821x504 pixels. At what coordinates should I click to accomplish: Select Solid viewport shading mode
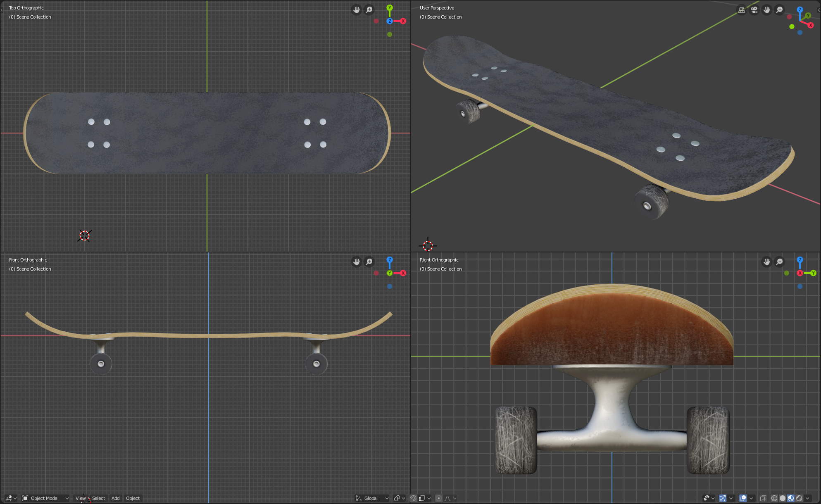pos(783,498)
